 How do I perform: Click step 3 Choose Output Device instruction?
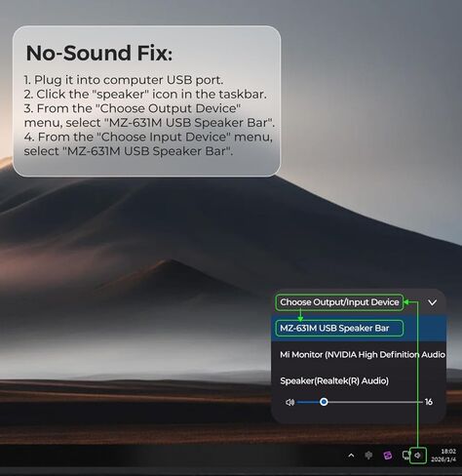[x=149, y=115]
